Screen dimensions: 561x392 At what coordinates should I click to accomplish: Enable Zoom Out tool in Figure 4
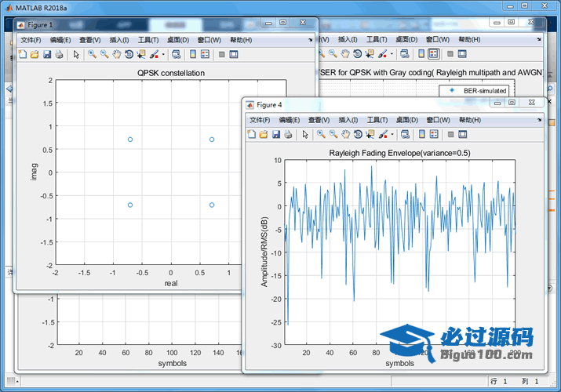(333, 134)
